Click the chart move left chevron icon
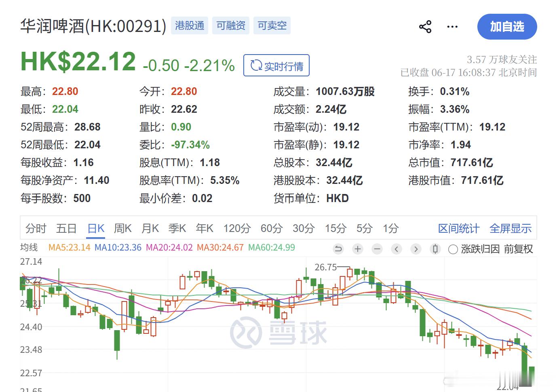557x392 pixels. pyautogui.click(x=397, y=249)
